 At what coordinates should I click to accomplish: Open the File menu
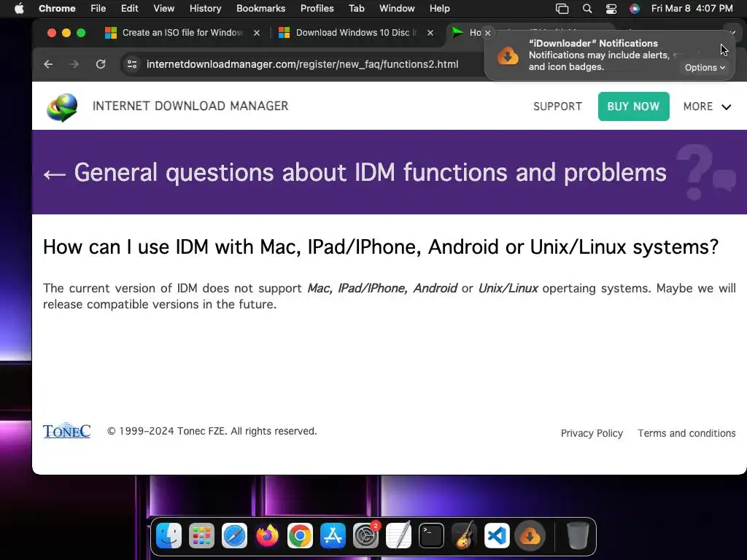coord(98,9)
